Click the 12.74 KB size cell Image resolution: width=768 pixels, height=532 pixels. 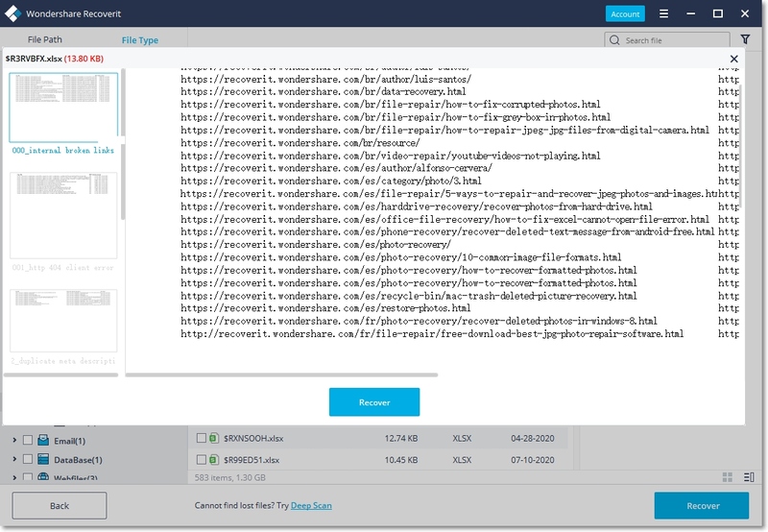point(401,438)
